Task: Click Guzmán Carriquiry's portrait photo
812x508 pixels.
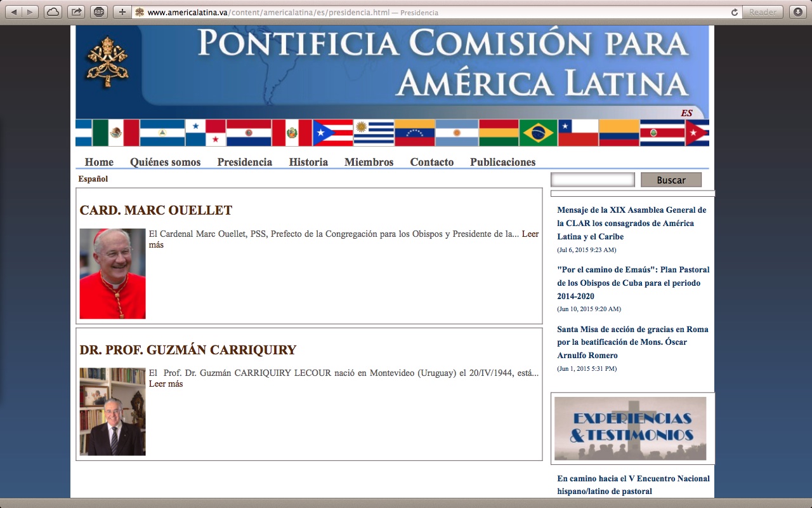Action: point(112,411)
